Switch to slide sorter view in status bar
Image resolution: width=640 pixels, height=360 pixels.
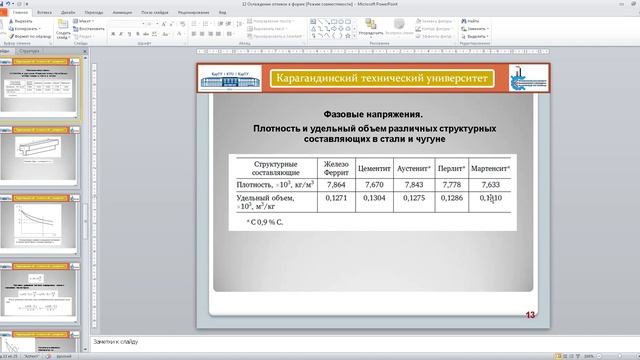565,356
